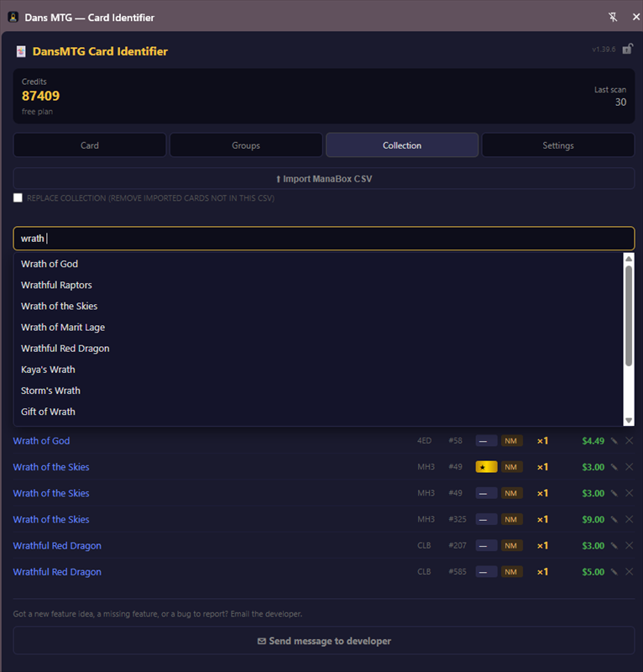Toggle foil on Wrath of the Skies #325
Screen dimensions: 643x672
point(486,519)
